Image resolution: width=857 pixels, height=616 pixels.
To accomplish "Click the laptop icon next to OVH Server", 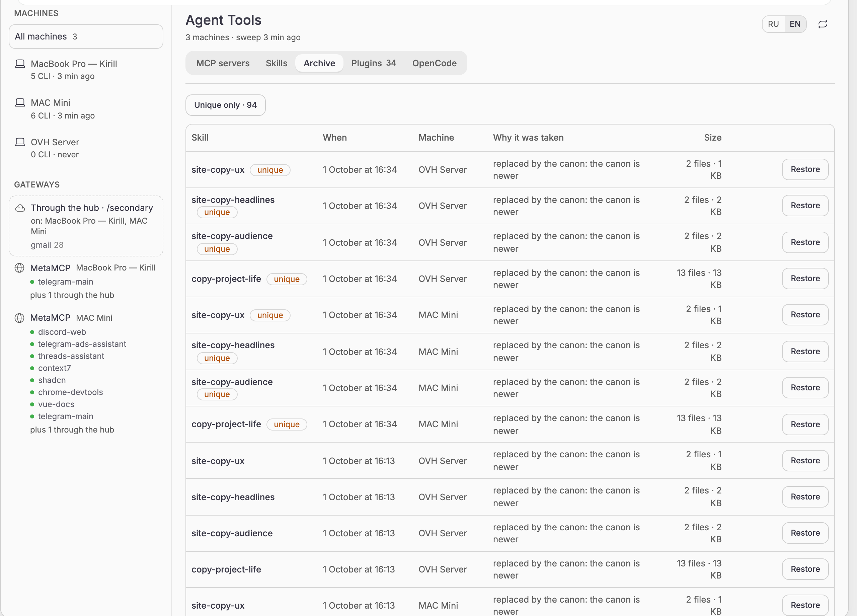I will (20, 142).
